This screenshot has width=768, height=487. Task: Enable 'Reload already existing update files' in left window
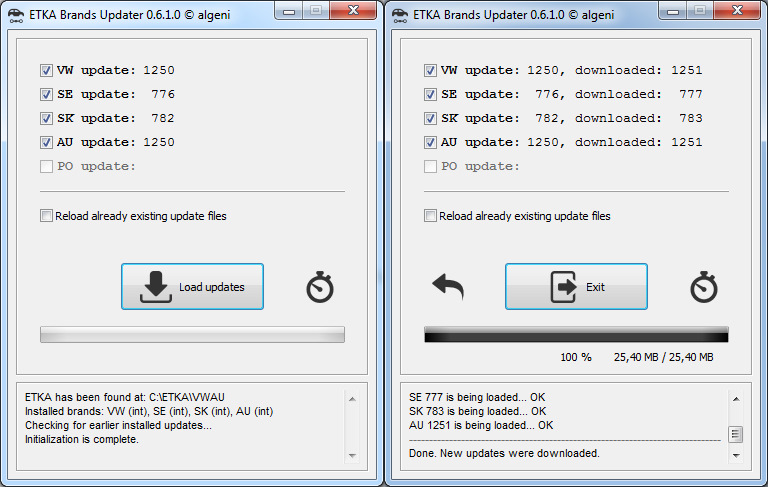tap(46, 216)
